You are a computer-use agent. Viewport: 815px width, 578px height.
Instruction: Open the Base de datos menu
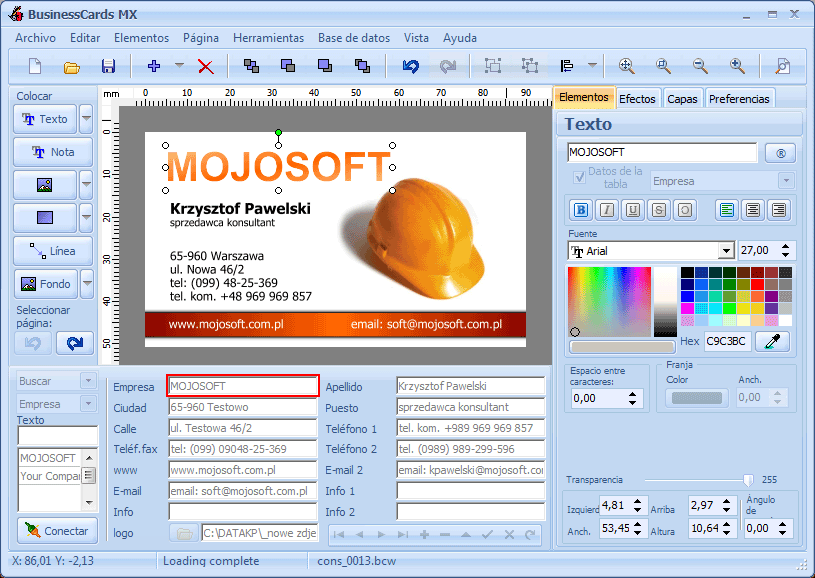click(x=354, y=38)
